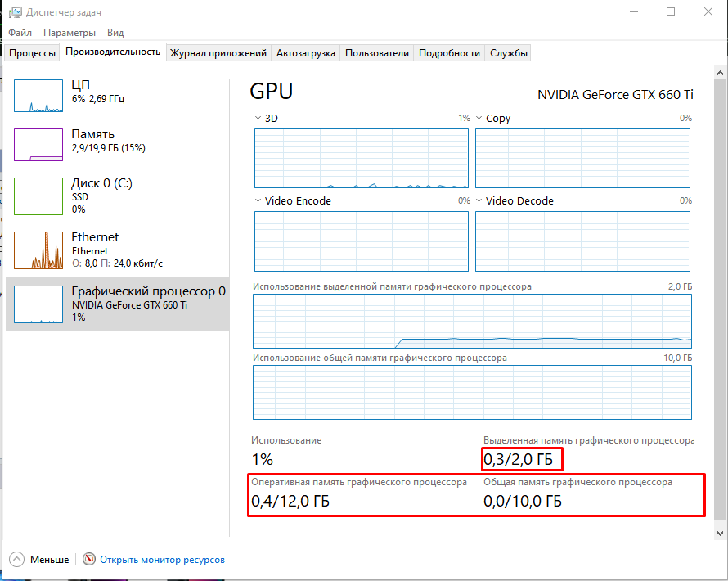Image resolution: width=728 pixels, height=581 pixels.
Task: Click the resource monitor gauge icon
Action: click(x=88, y=559)
